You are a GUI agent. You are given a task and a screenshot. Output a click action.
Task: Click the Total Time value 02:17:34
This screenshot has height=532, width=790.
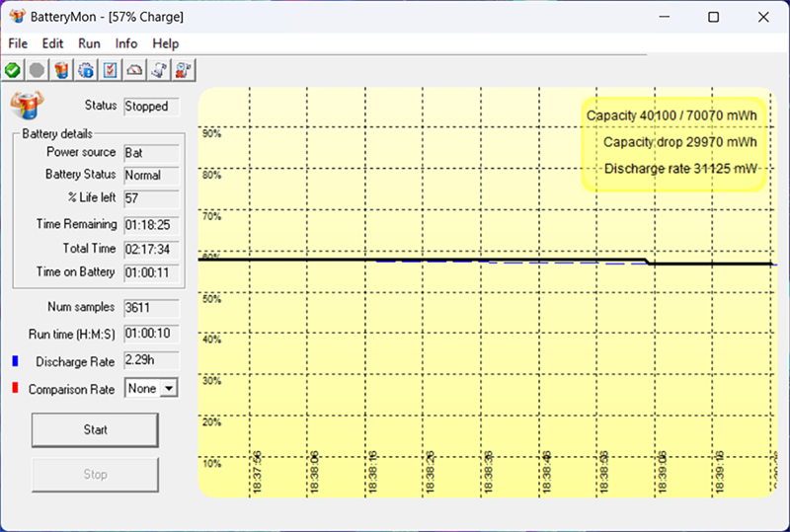tap(151, 250)
